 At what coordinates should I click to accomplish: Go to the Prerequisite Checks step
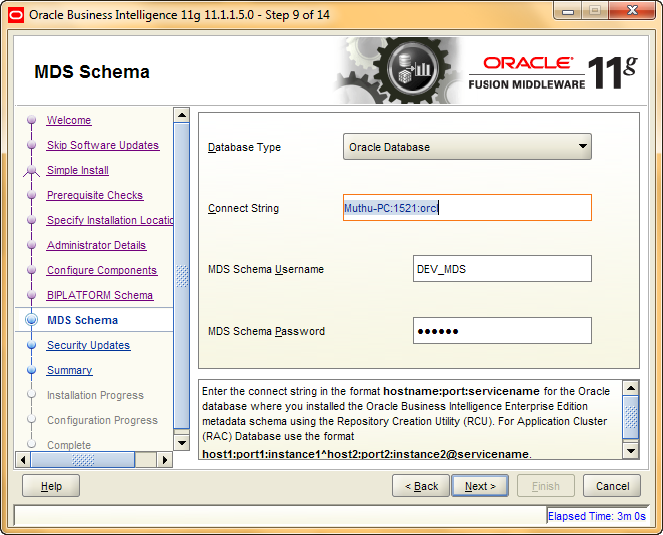click(95, 195)
